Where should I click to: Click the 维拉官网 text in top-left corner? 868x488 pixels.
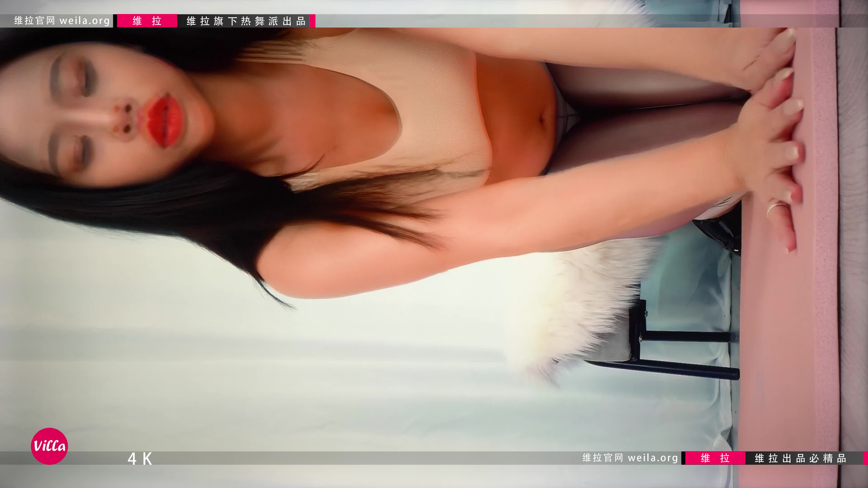[34, 21]
